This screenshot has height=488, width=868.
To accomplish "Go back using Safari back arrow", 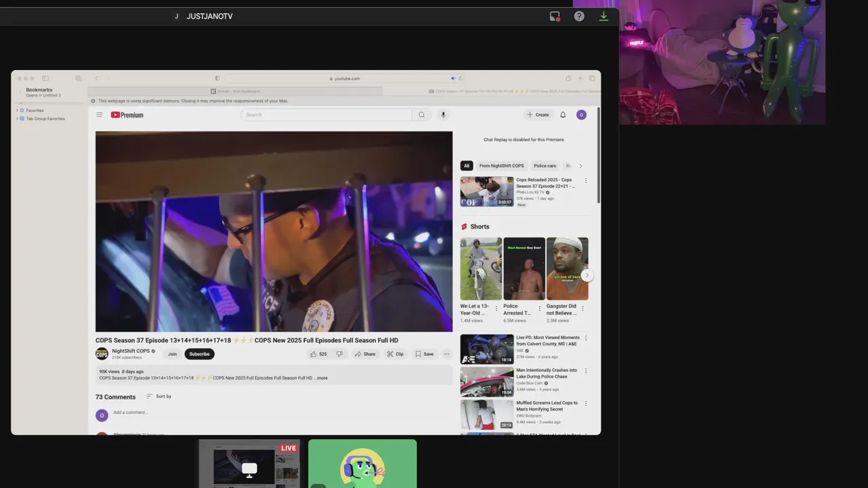I will pos(96,79).
